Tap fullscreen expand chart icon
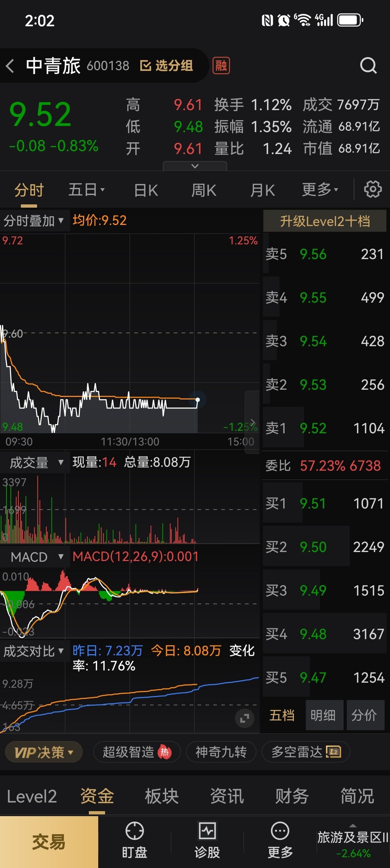 coord(245,718)
